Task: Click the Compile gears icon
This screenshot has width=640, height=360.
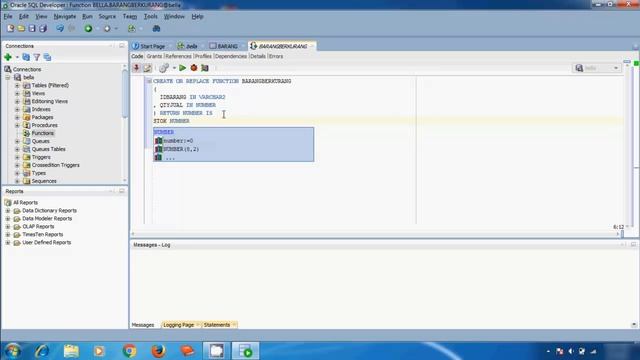Action: [164, 68]
